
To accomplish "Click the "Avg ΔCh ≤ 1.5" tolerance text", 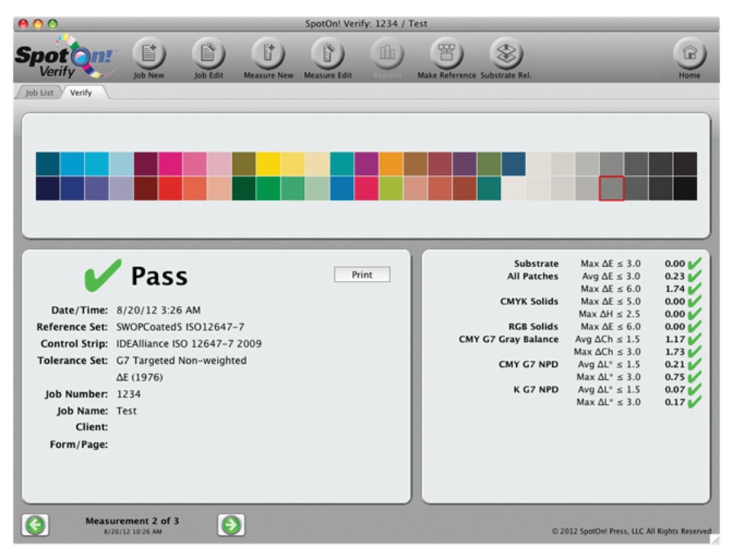I will 608,339.
